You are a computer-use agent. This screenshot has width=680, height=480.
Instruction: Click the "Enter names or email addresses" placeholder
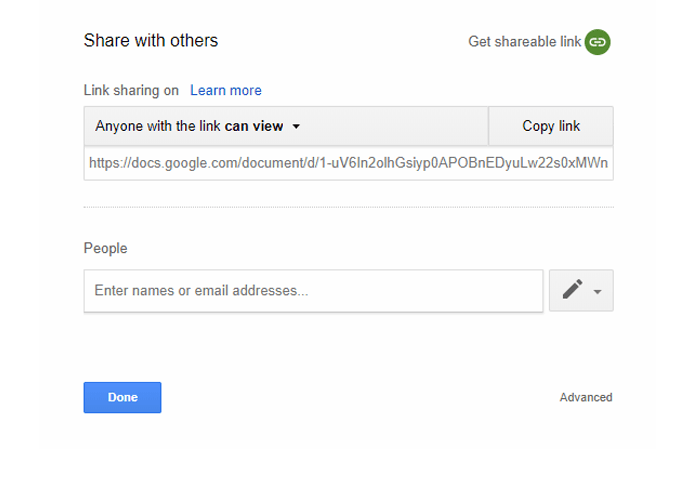[201, 291]
